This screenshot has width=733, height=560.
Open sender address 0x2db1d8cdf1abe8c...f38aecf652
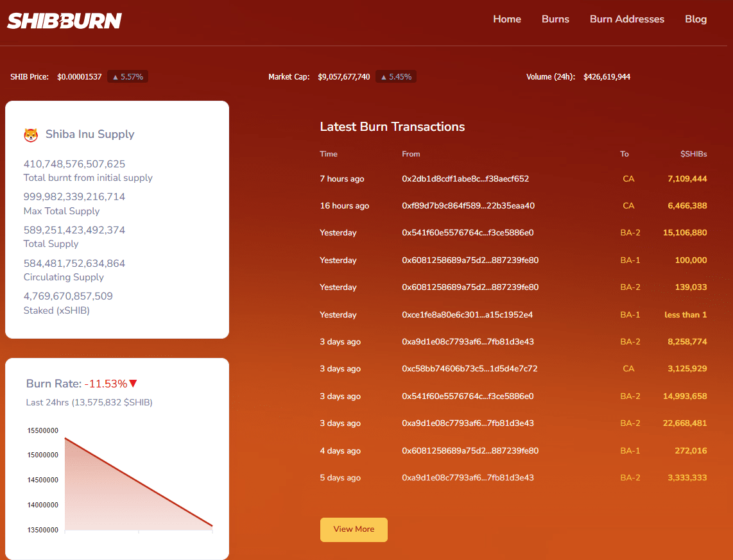pyautogui.click(x=465, y=178)
